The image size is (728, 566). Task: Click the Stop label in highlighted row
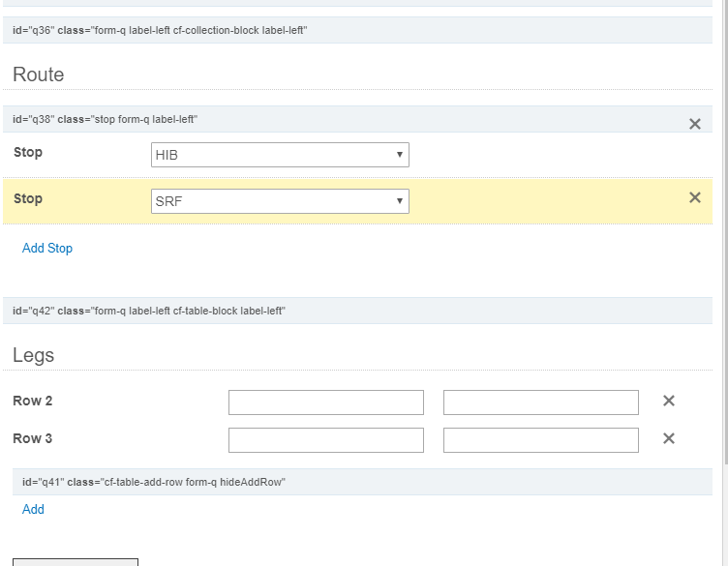(x=28, y=198)
